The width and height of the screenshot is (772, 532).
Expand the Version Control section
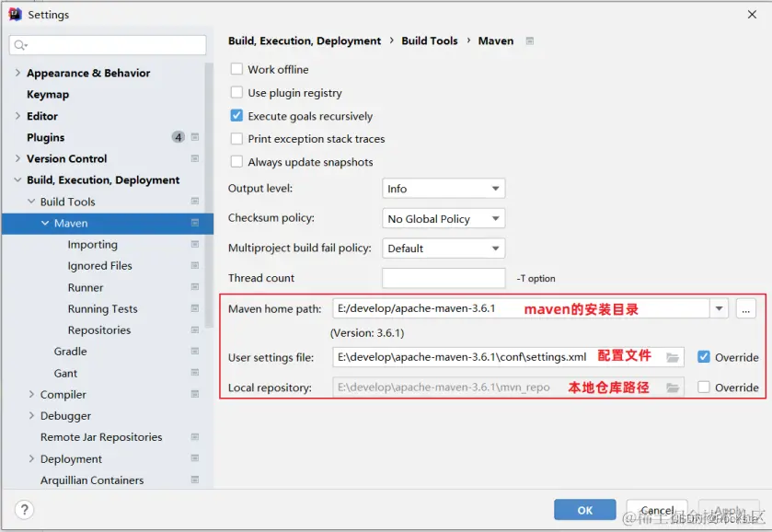click(x=17, y=158)
